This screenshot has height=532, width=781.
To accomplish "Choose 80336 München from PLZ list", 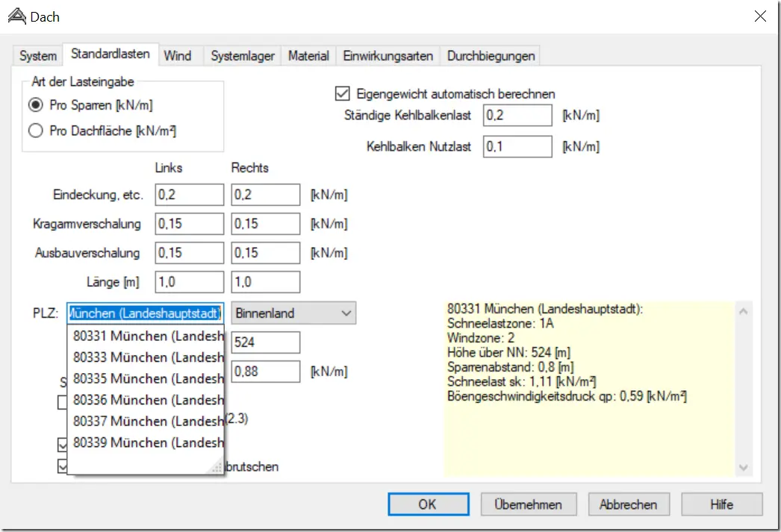I will pyautogui.click(x=146, y=400).
